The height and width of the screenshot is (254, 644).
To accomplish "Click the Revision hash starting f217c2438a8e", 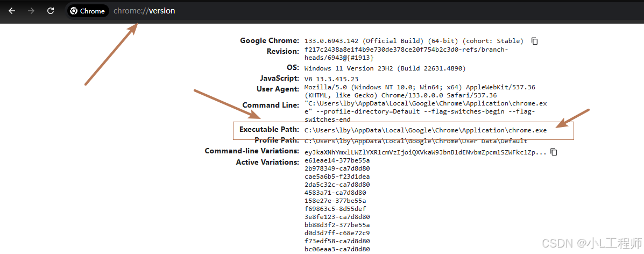I will pos(406,54).
